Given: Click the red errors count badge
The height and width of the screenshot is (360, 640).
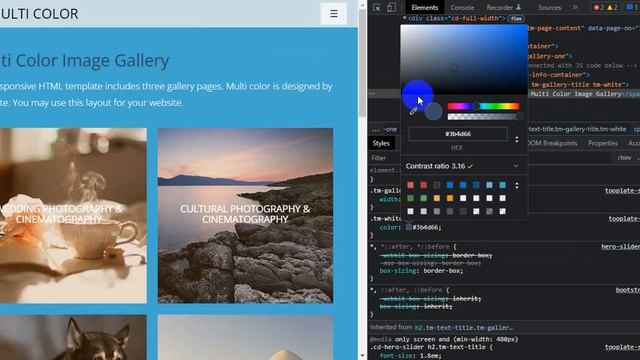Looking at the screenshot, I should point(599,7).
